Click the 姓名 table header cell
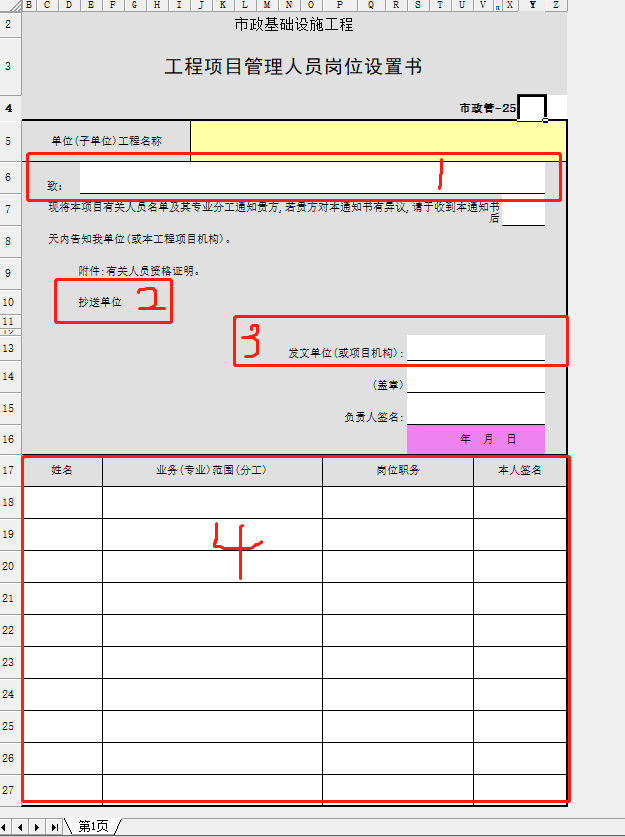Image resolution: width=625 pixels, height=837 pixels. [62, 470]
